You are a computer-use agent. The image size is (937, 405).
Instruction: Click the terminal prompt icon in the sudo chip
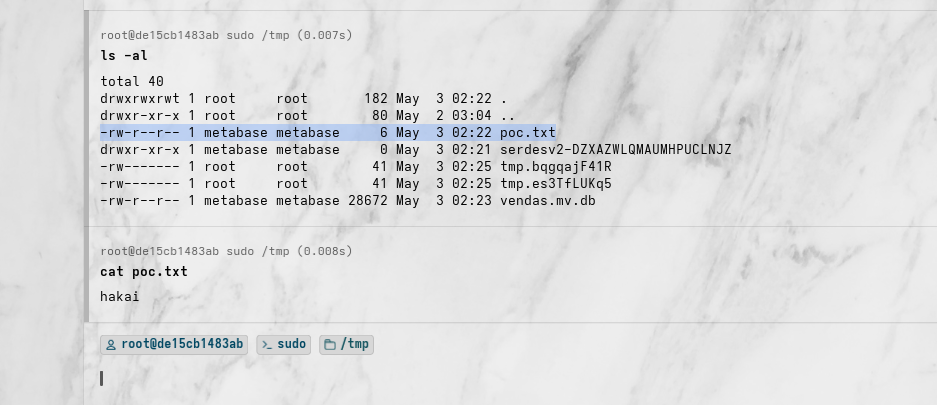pos(268,345)
